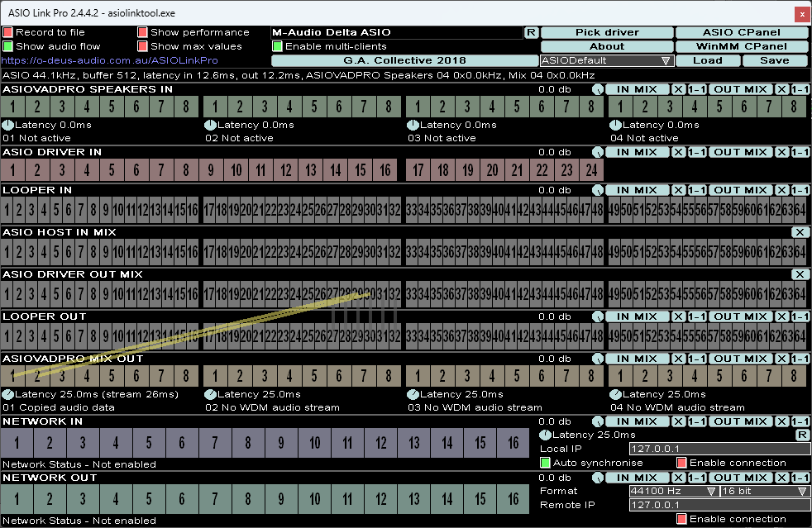The height and width of the screenshot is (528, 812).
Task: Set 1-1 OUT MIX routing for ASIOVADPRO SPEAKERS IN
Action: [x=800, y=89]
